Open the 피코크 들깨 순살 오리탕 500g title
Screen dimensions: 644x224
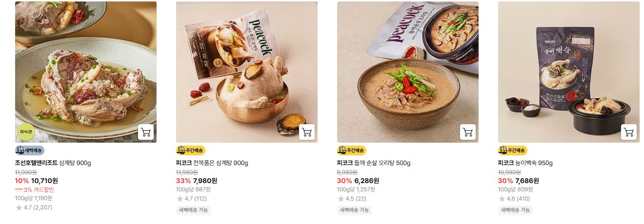374,163
